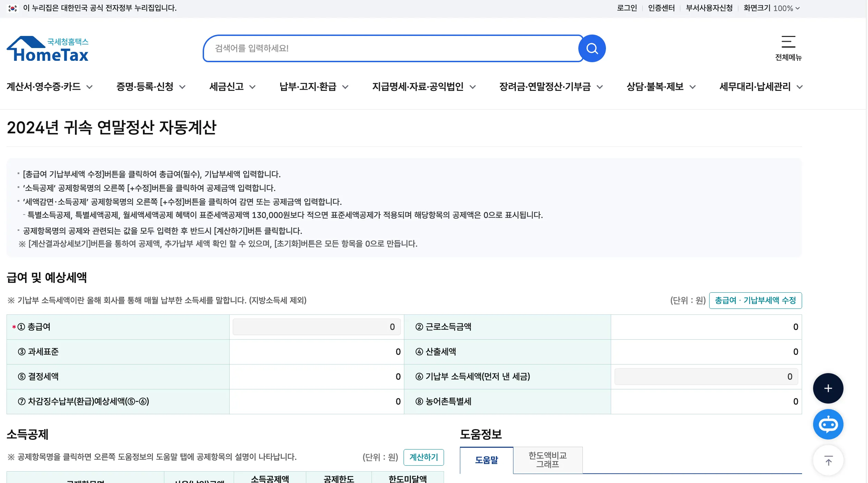Open the 전체메뉴 hamburger menu

pyautogui.click(x=789, y=42)
